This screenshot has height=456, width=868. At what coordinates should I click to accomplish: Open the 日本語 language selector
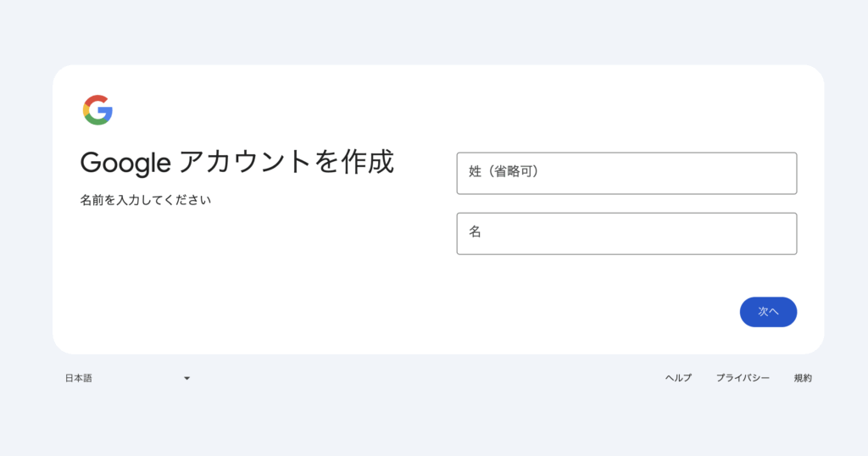[127, 378]
